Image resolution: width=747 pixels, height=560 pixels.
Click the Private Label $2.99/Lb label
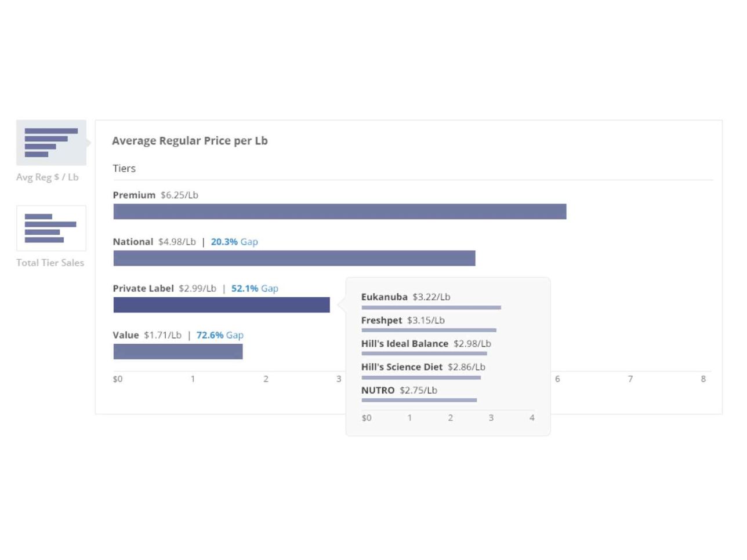pos(164,288)
